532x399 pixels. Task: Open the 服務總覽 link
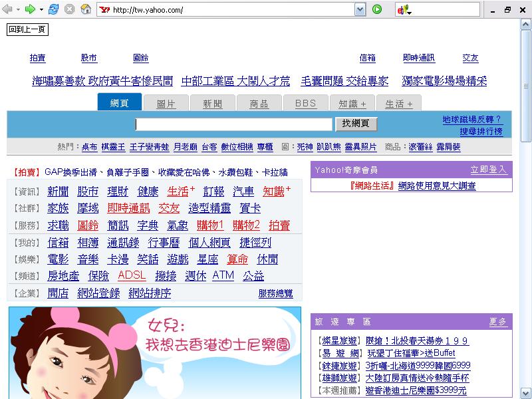[x=275, y=293]
